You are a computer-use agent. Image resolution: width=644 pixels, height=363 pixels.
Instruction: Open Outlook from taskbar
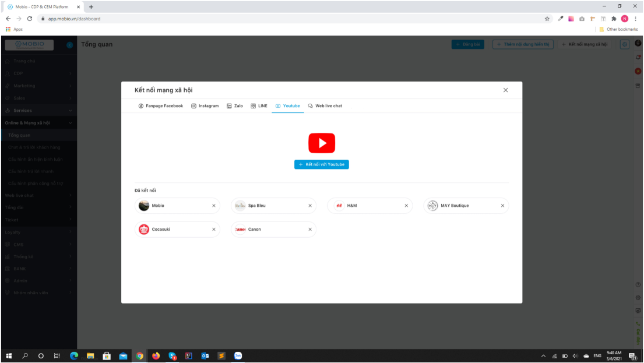pyautogui.click(x=205, y=356)
